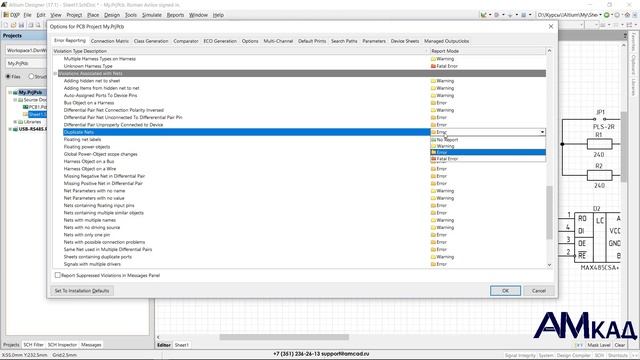The height and width of the screenshot is (360, 640).
Task: Click the open folder toolbar icon
Action: click(13, 25)
